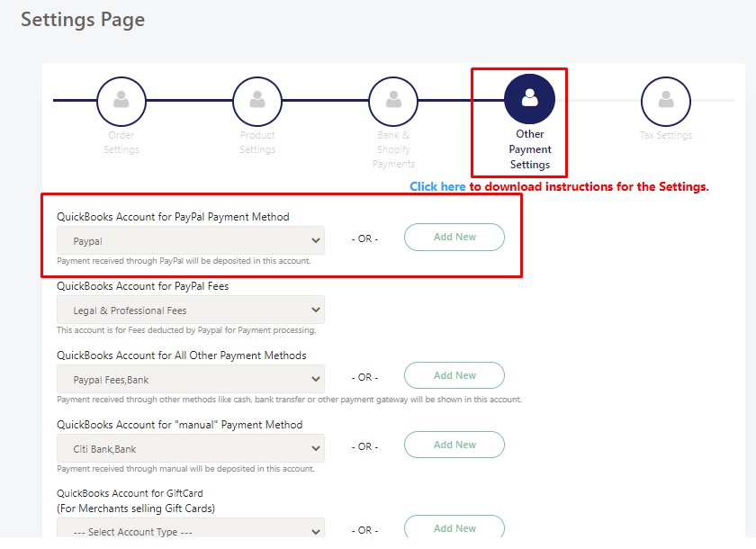Click the Other Payment Settings label
This screenshot has width=756, height=549.
(529, 149)
